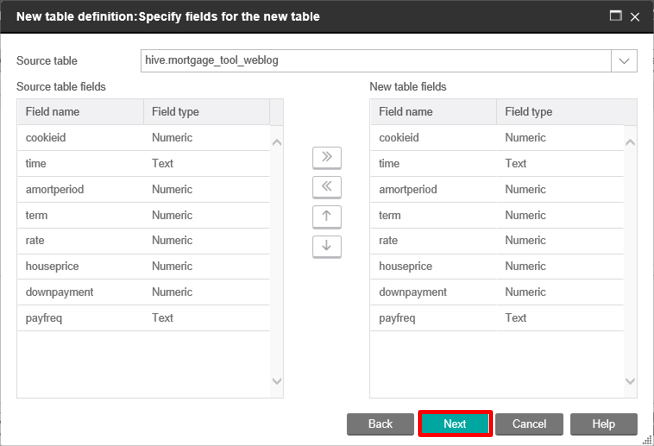Move the selected field up
The image size is (654, 446).
[327, 216]
